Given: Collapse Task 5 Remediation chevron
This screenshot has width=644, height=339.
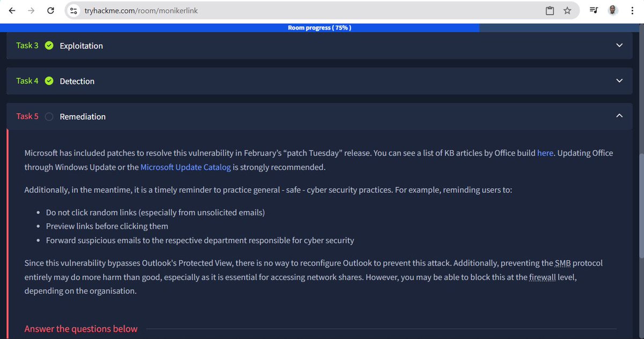Looking at the screenshot, I should tap(619, 116).
